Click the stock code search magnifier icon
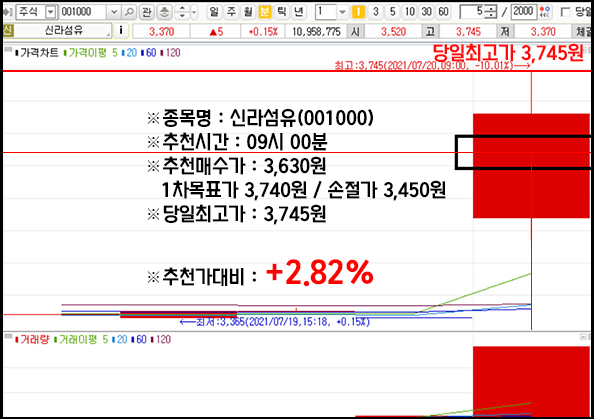Screen dimensions: 594x419 coord(129,12)
